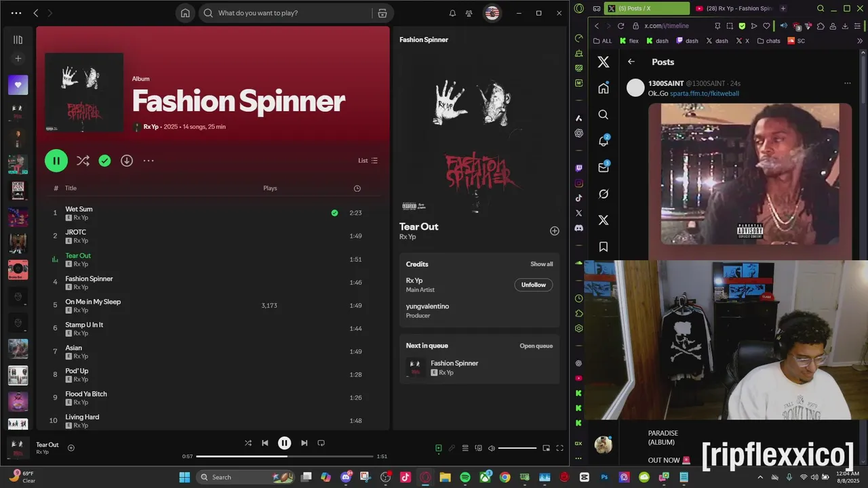Unfollow Rx Yp in the Credits
Viewport: 868px width, 488px height.
pos(534,285)
